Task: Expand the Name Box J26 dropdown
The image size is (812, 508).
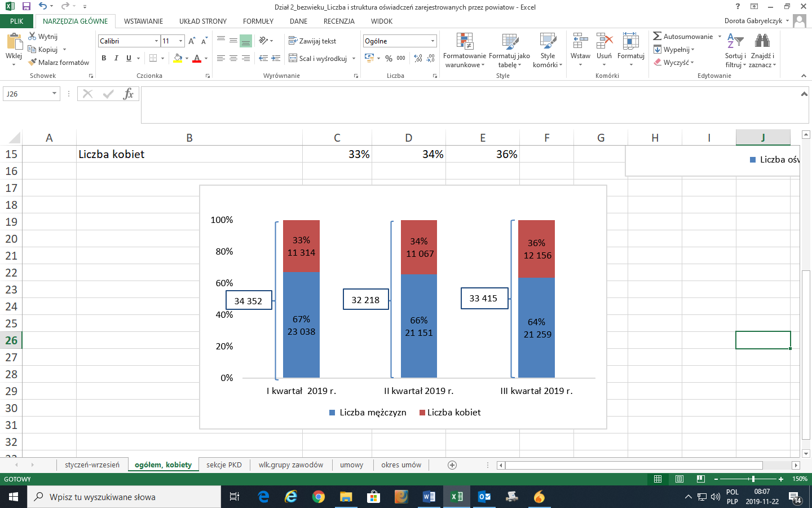Action: click(x=54, y=94)
